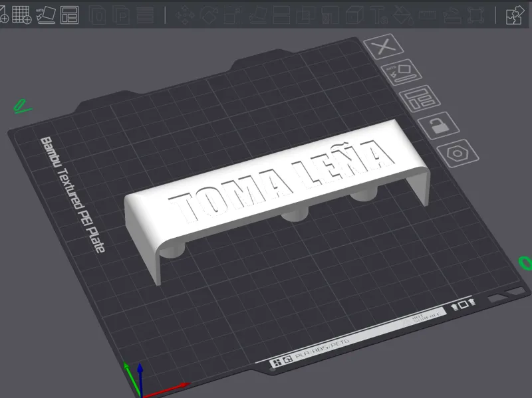Open the Variable Layer Height tool
This screenshot has width=532, height=398.
click(x=145, y=15)
